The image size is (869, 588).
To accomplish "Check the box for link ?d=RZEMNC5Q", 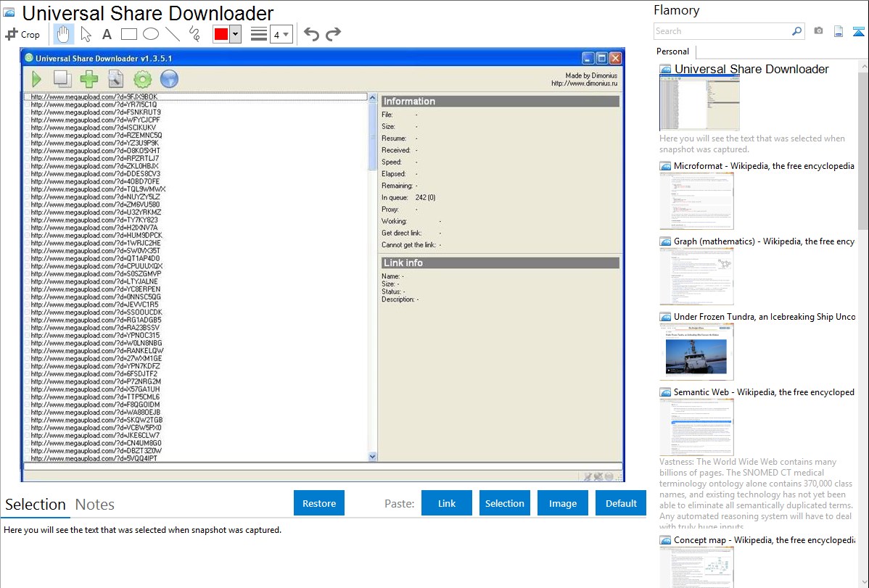I will (27, 136).
